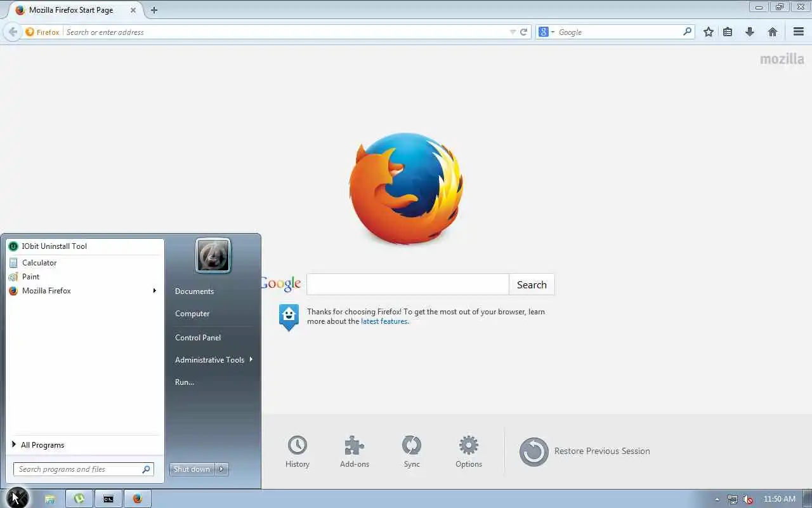Viewport: 812px width, 508px height.
Task: Click the Start orb button on taskbar
Action: (16, 498)
